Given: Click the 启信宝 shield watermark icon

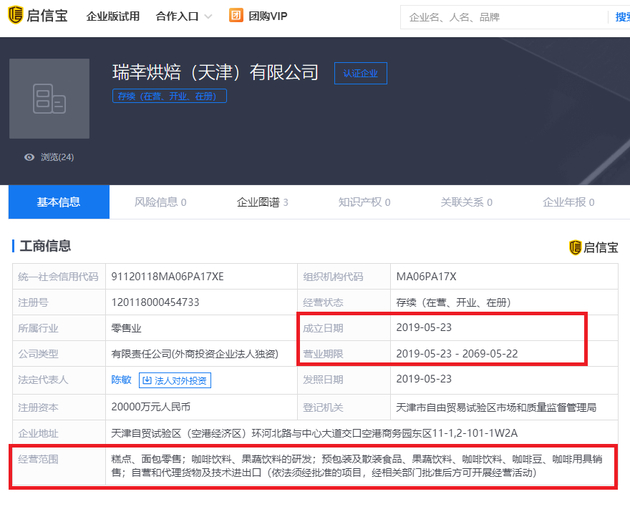Looking at the screenshot, I should pyautogui.click(x=575, y=247).
